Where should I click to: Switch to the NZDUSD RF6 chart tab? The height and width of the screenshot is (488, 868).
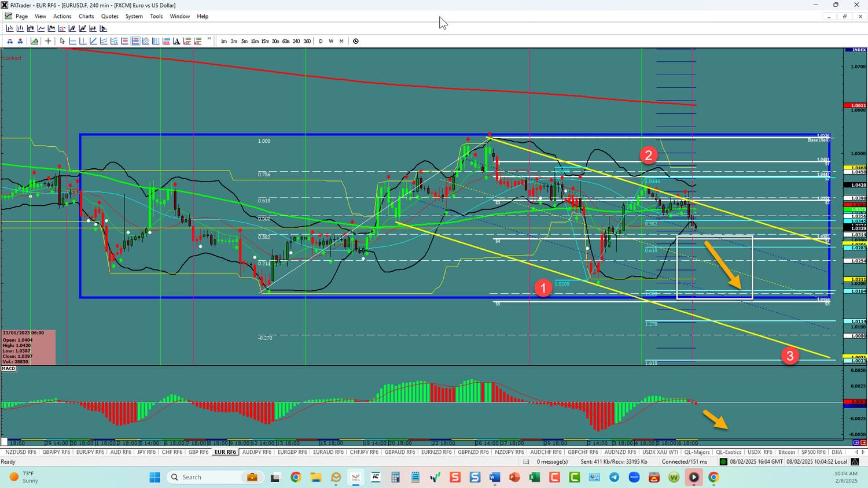click(x=20, y=452)
